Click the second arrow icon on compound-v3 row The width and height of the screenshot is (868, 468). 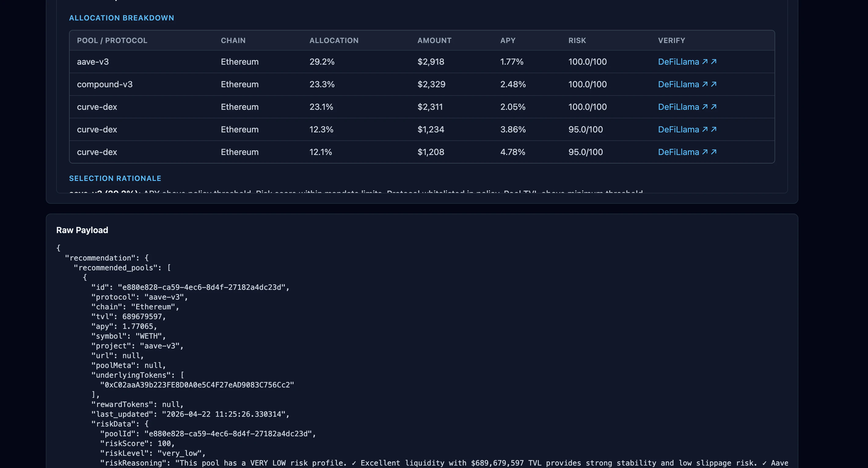714,84
